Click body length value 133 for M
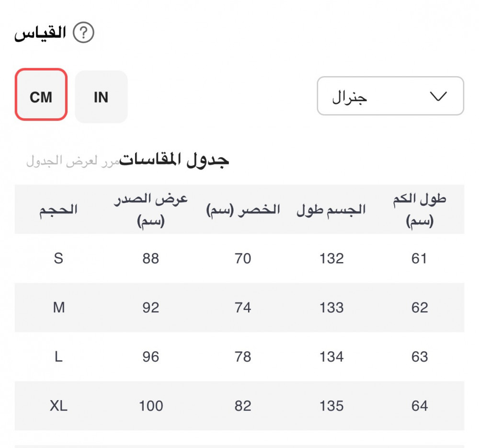 [331, 308]
